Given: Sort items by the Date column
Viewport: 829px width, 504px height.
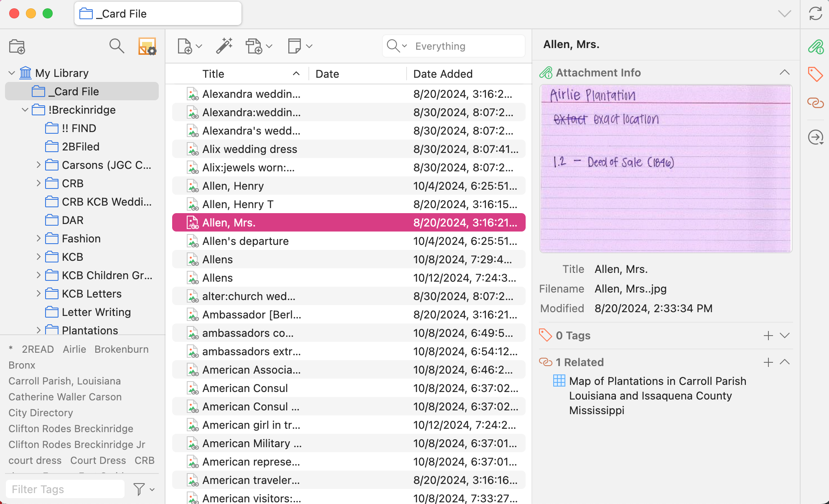Looking at the screenshot, I should [x=327, y=74].
